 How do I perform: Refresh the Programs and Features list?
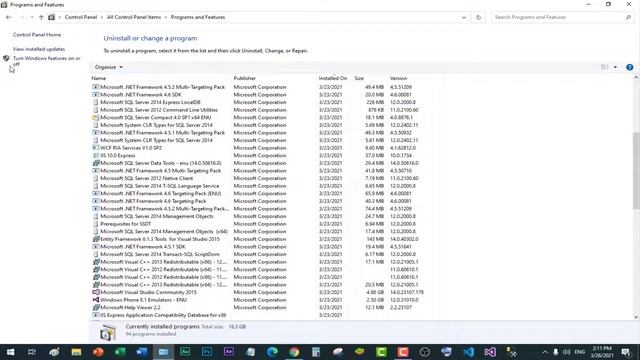pyautogui.click(x=478, y=17)
